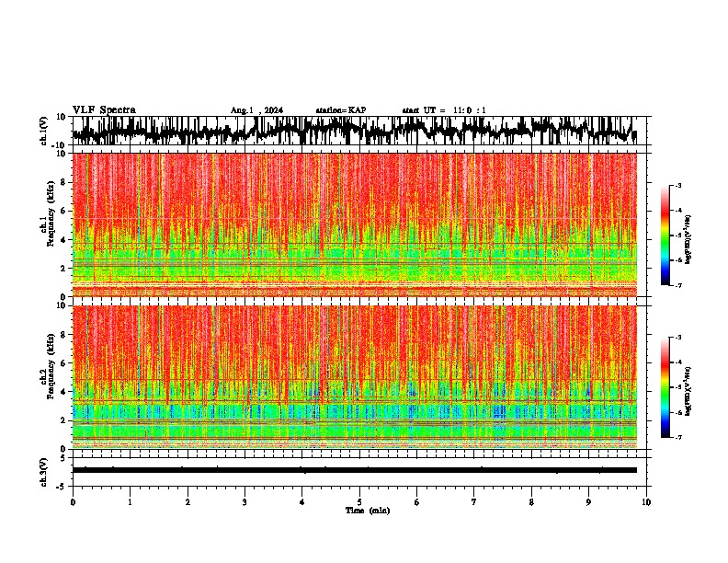728x563 pixels.
Task: Click inside the ch.1 spectrogram panel
Action: (x=354, y=224)
